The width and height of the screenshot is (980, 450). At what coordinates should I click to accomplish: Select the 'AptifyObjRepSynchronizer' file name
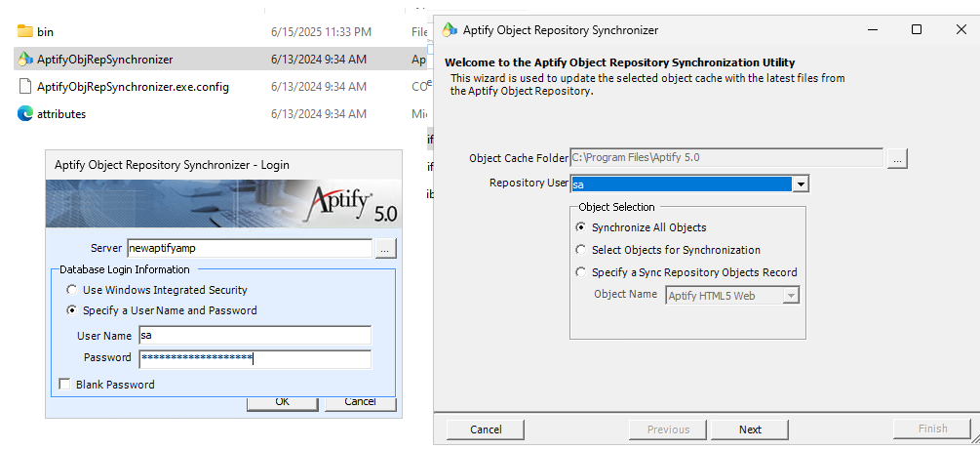tap(104, 60)
